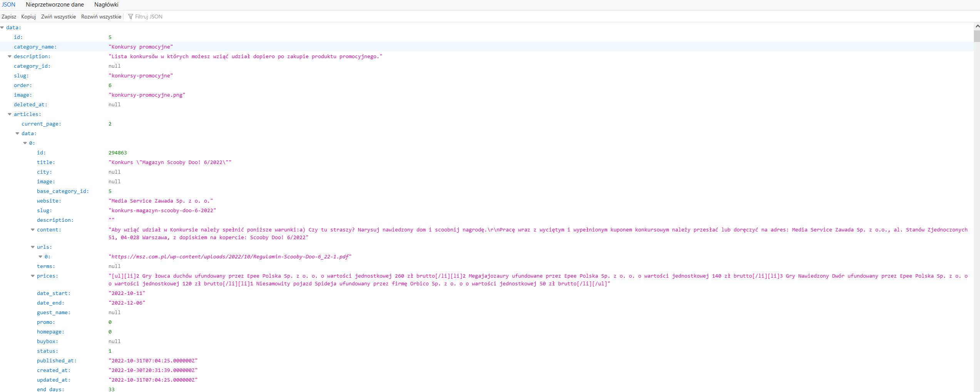This screenshot has height=392, width=980.
Task: Collapse the root data node arrow
Action: [2, 28]
